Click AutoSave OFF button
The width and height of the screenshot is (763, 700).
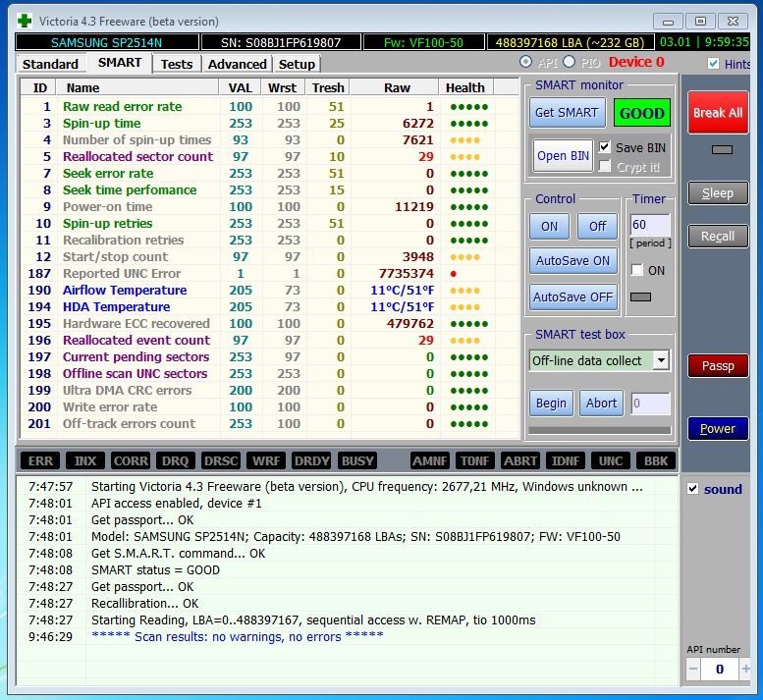coord(573,296)
